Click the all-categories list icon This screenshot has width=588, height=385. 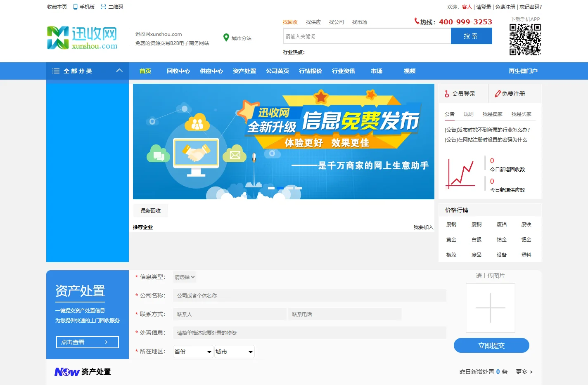click(x=56, y=71)
